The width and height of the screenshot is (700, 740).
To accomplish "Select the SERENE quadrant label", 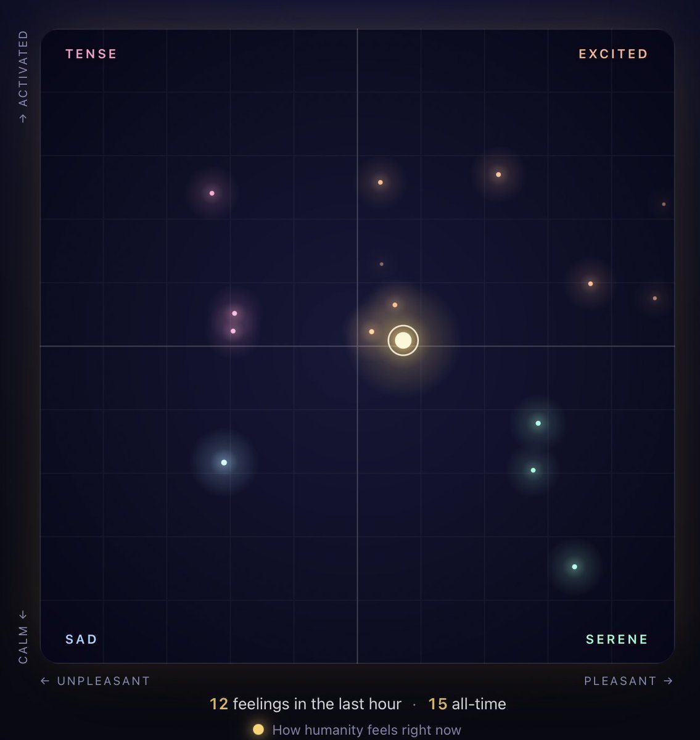I will click(617, 639).
